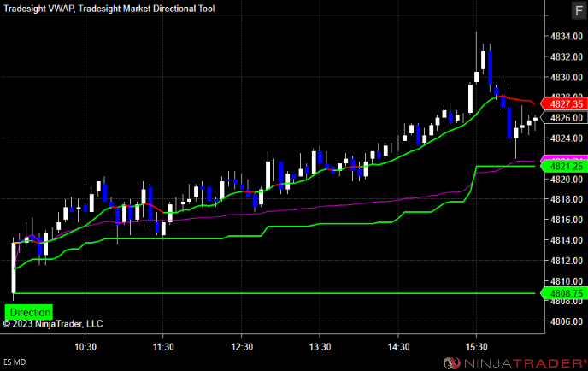Click the 11:30 time axis label
This screenshot has height=371, width=588.
pos(163,347)
